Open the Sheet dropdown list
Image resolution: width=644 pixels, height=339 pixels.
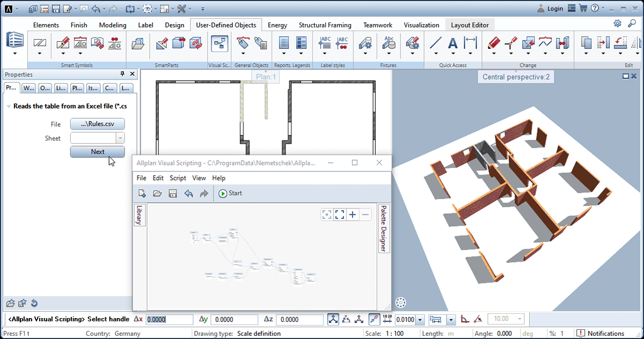click(120, 138)
